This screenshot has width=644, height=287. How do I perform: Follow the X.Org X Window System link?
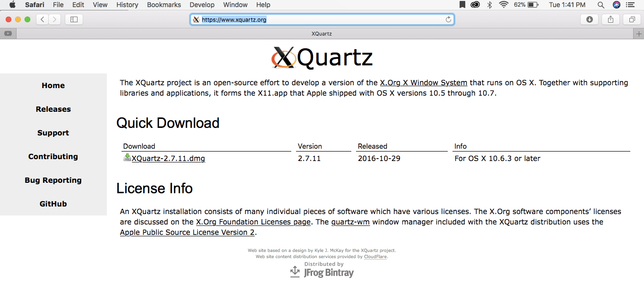(x=424, y=83)
